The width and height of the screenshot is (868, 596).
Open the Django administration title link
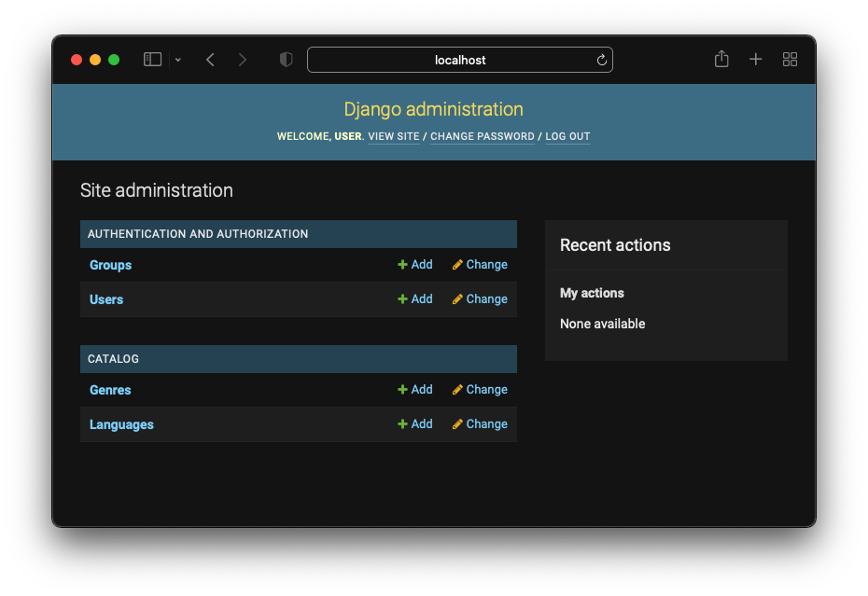point(433,109)
